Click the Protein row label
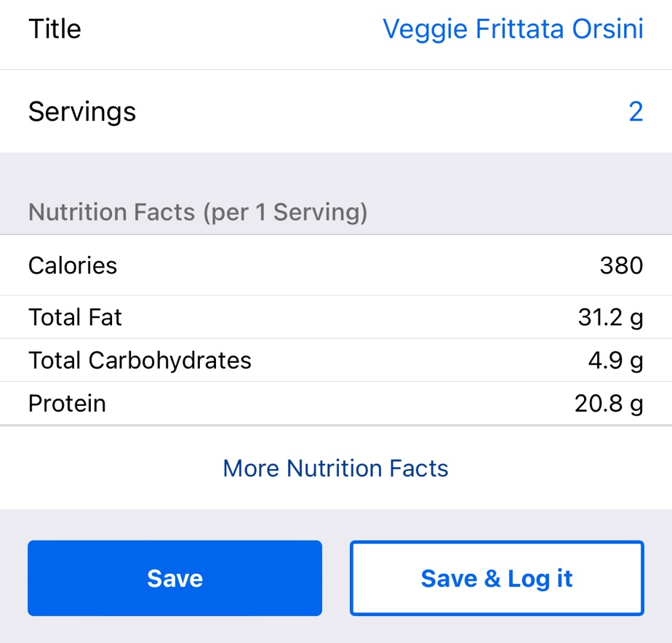The image size is (672, 643). pos(67,403)
